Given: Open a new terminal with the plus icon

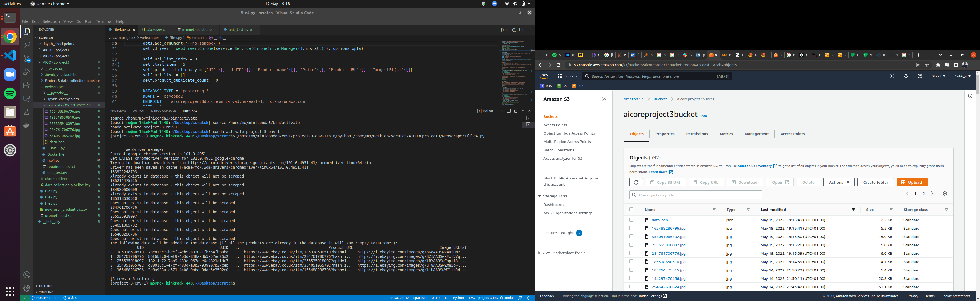Looking at the screenshot, I should (x=498, y=110).
